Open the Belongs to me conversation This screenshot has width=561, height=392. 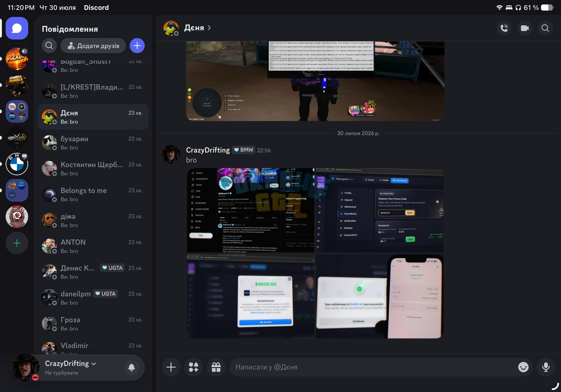point(93,195)
